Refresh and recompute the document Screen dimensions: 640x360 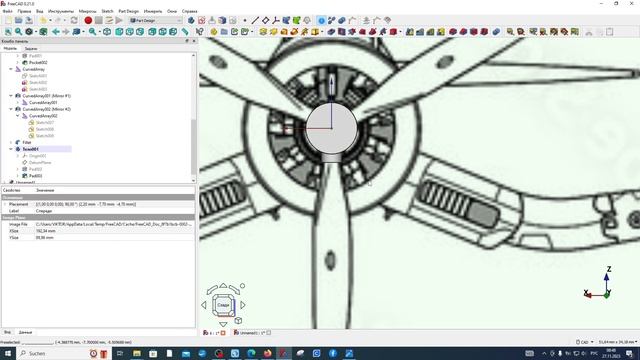coord(74,20)
